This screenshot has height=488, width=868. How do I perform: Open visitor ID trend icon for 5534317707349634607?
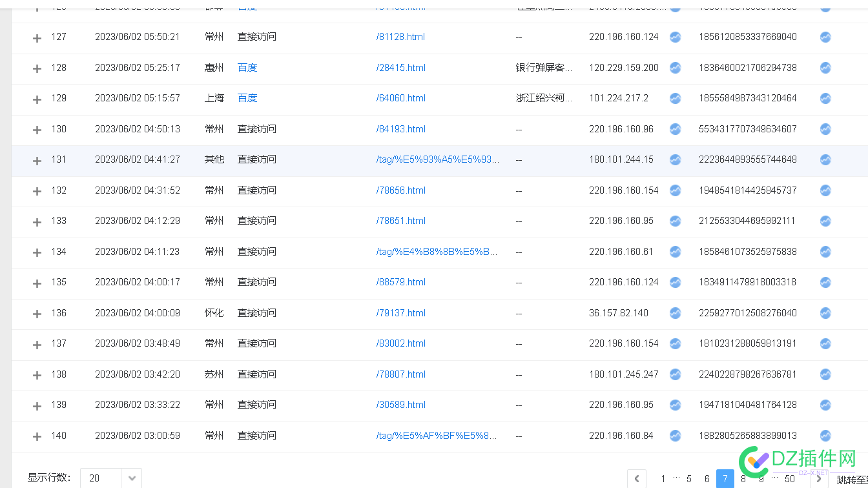tap(825, 129)
